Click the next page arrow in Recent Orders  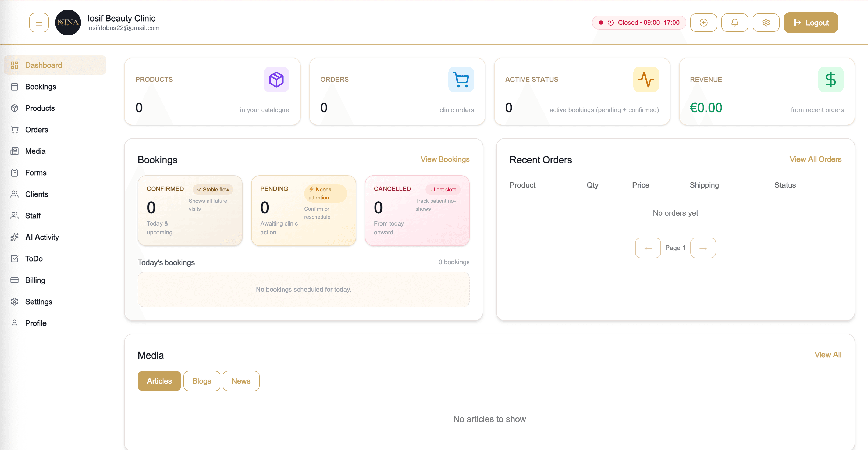pos(703,248)
